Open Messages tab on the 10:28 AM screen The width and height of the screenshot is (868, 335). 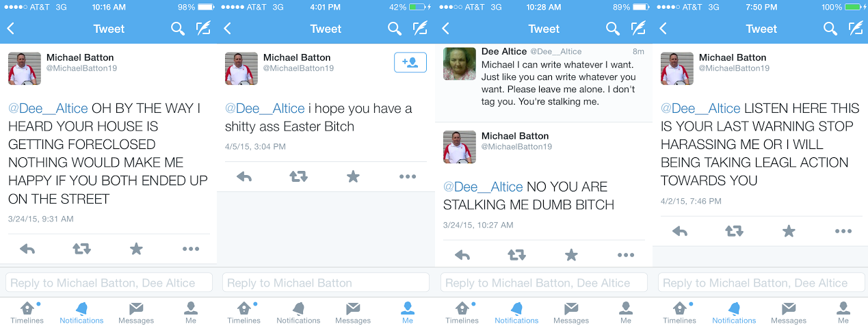coord(571,312)
